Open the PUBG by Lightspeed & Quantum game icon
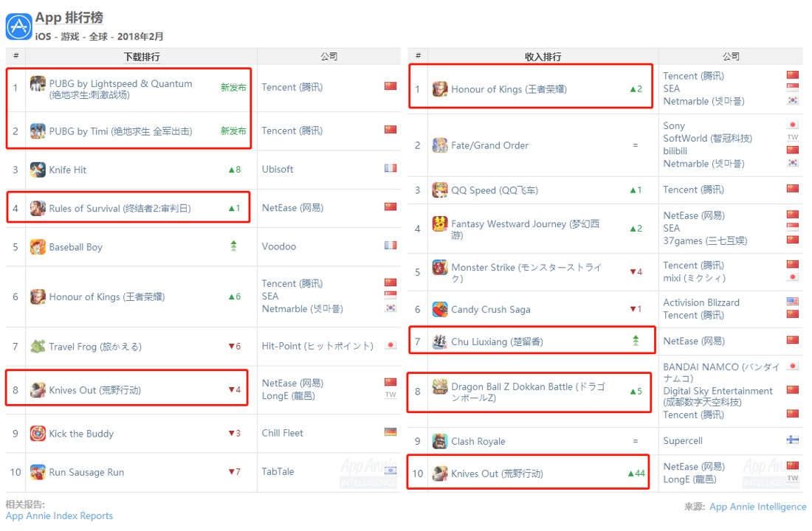Image resolution: width=812 pixels, height=531 pixels. (x=38, y=83)
